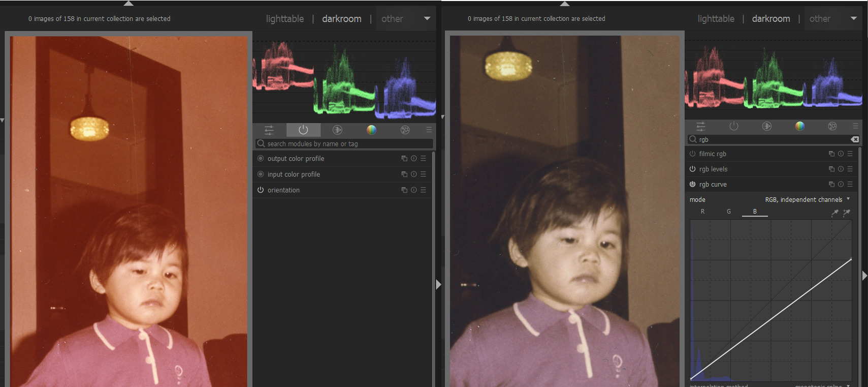Open presets menu for output color profile
The width and height of the screenshot is (868, 387).
423,158
